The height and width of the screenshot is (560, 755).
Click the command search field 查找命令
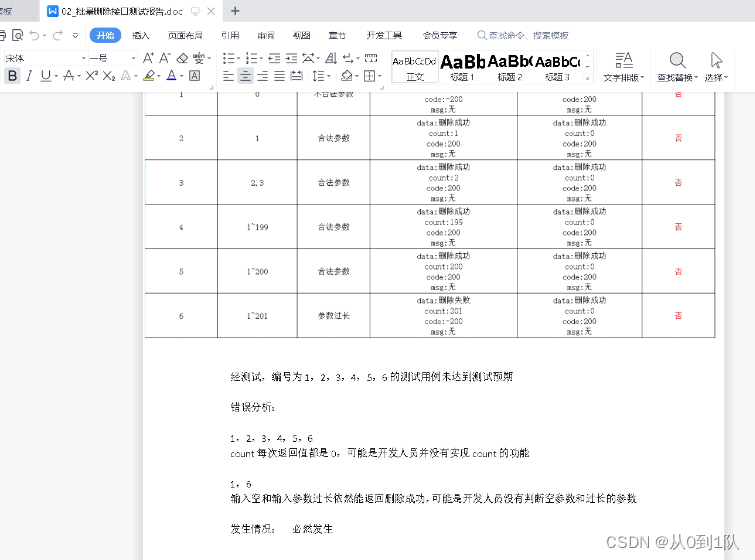click(x=523, y=35)
